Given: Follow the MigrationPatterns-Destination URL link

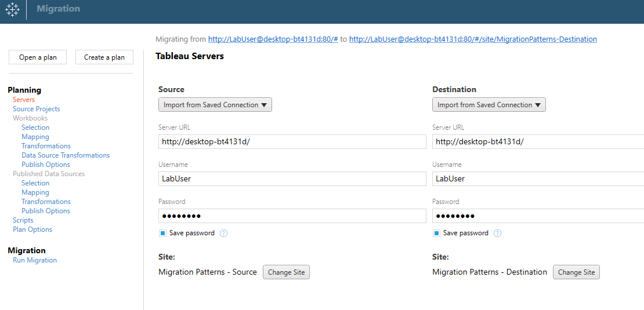Looking at the screenshot, I should click(x=473, y=39).
